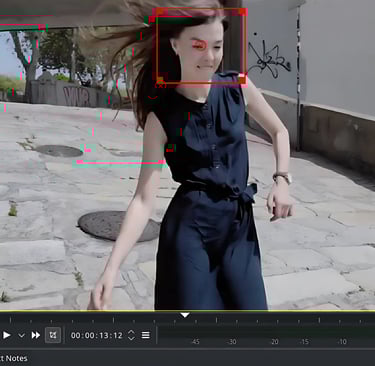375x366 pixels.
Task: Switch to the Notes tab
Action: 14,358
